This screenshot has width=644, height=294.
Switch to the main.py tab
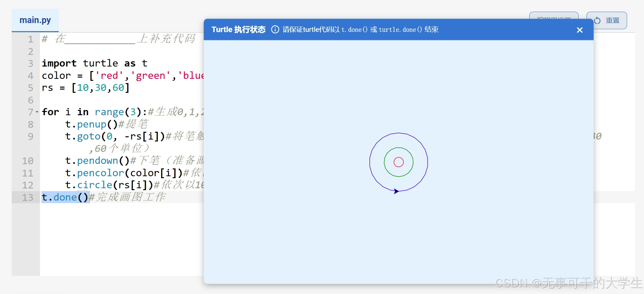(35, 20)
